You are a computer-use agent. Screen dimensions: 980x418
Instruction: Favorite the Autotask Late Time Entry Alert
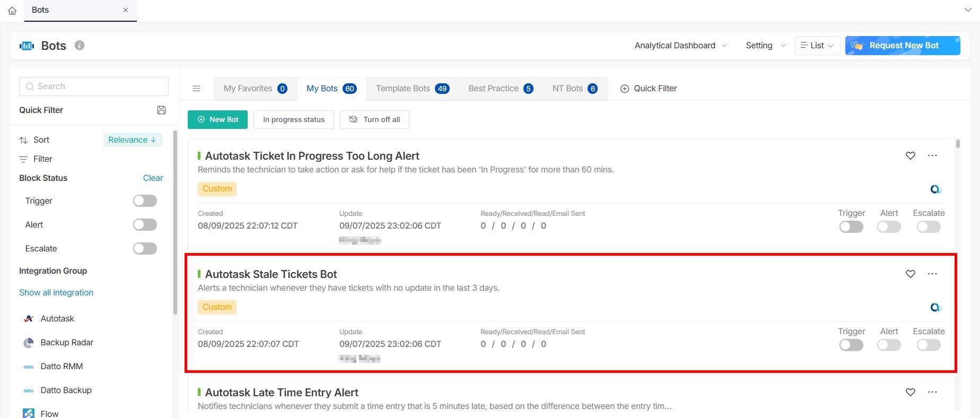[911, 392]
